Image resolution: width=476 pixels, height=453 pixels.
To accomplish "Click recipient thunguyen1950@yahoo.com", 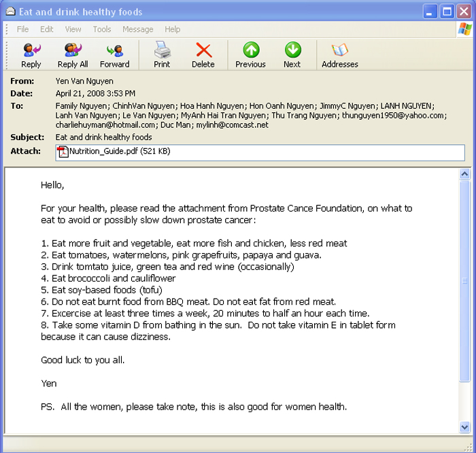I will click(x=393, y=116).
